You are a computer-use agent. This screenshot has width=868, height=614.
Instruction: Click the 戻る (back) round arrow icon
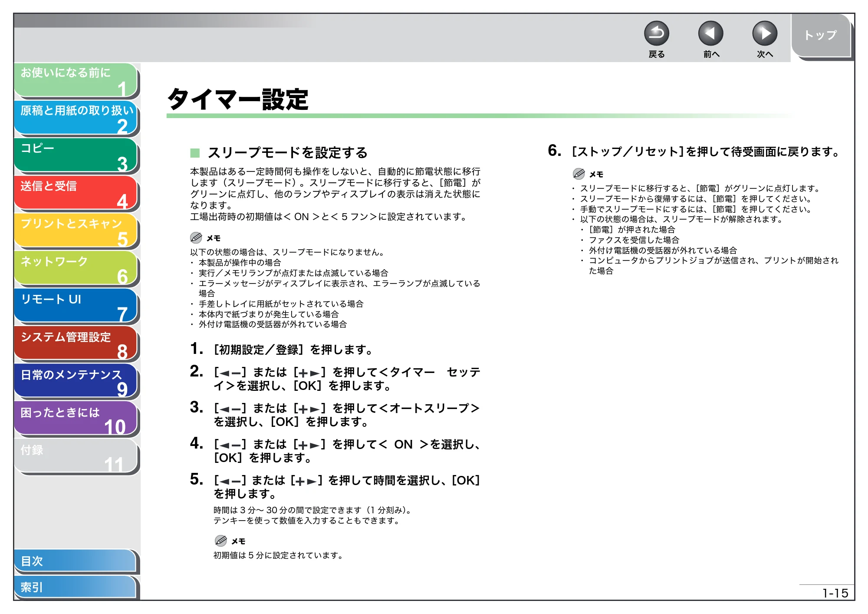tap(656, 33)
